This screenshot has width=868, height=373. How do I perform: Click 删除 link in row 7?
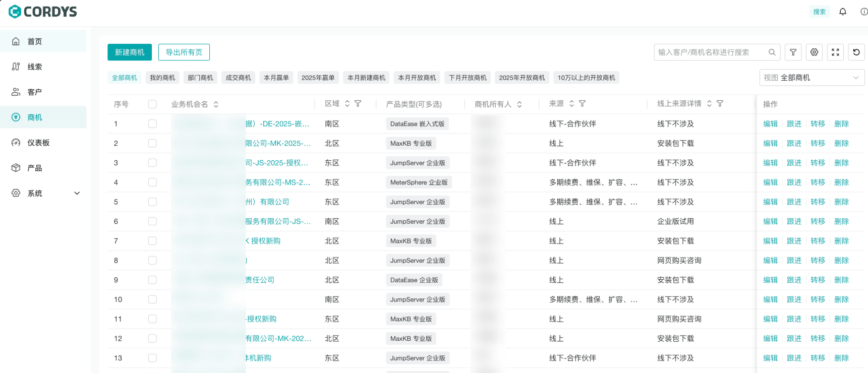[841, 241]
